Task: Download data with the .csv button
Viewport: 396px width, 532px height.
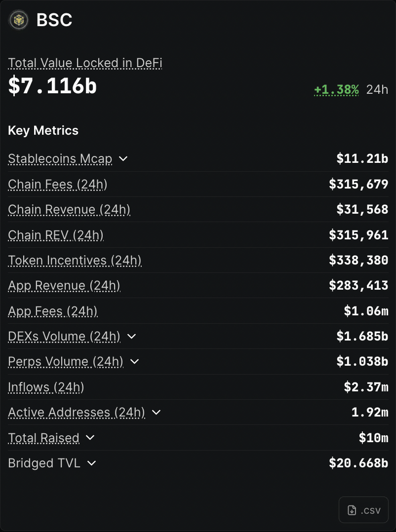Action: point(363,510)
